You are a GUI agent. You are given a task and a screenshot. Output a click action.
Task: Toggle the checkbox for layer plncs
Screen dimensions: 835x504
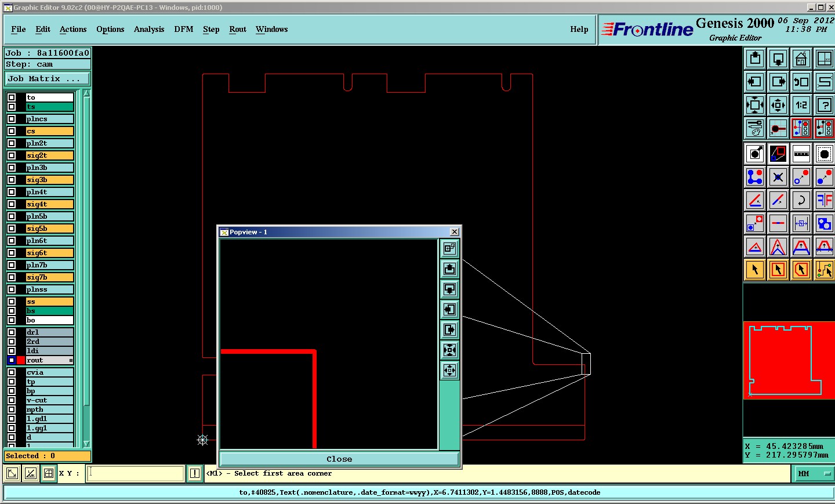pos(12,119)
